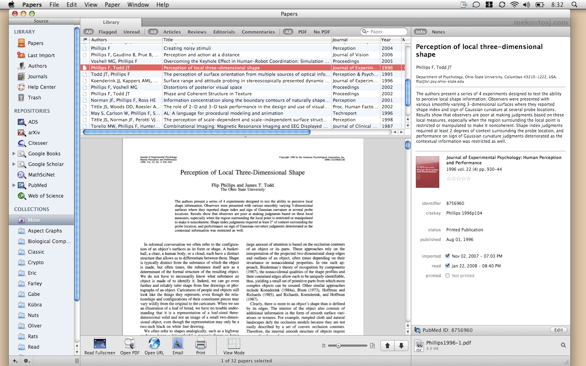Select the Trash item in the sidebar

tap(29, 98)
